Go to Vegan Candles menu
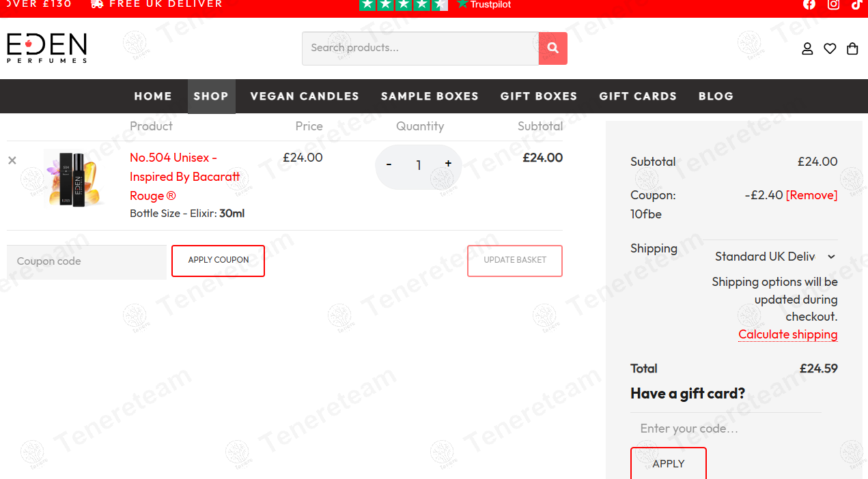 tap(305, 96)
